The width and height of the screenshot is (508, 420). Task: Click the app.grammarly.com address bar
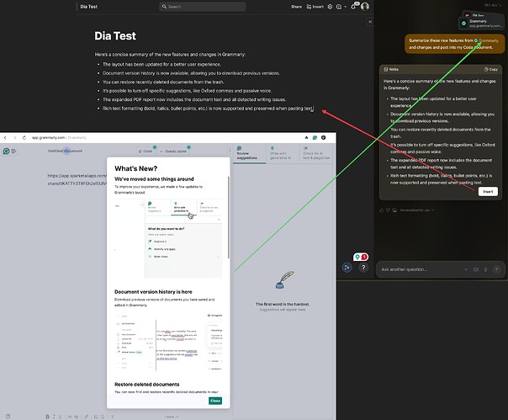pyautogui.click(x=59, y=137)
